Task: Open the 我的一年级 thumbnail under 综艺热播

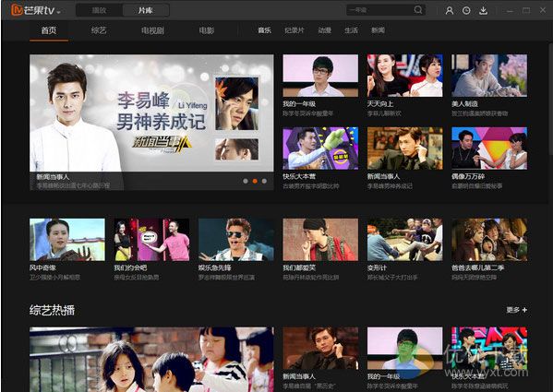Action: click(x=405, y=349)
